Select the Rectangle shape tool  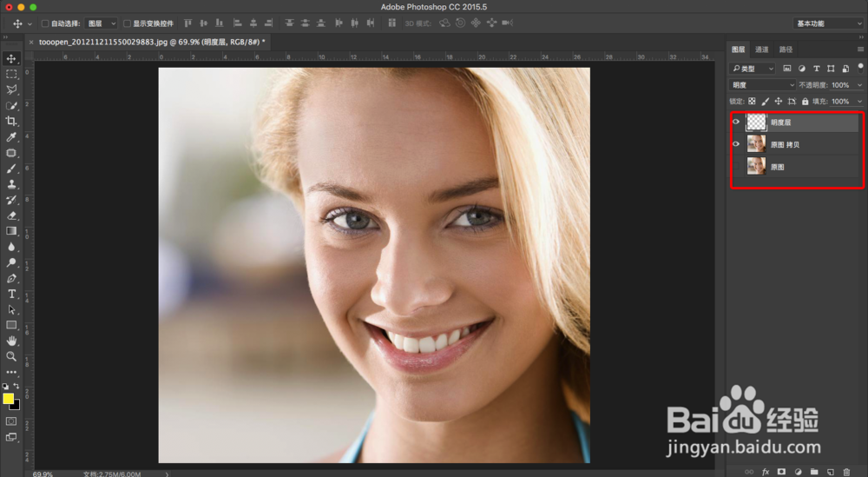pos(11,325)
